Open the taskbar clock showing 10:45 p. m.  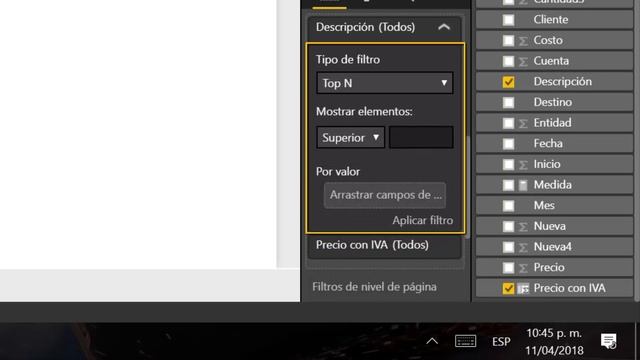click(x=554, y=342)
